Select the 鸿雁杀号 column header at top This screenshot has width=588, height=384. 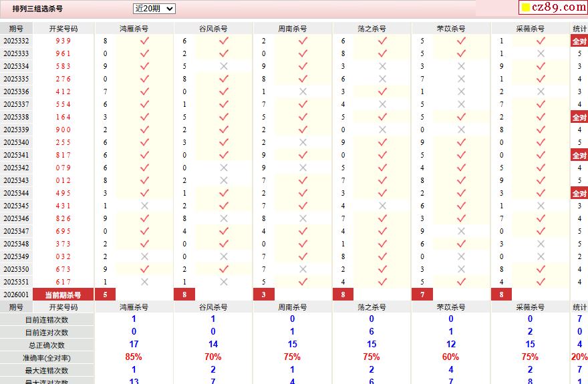click(134, 29)
